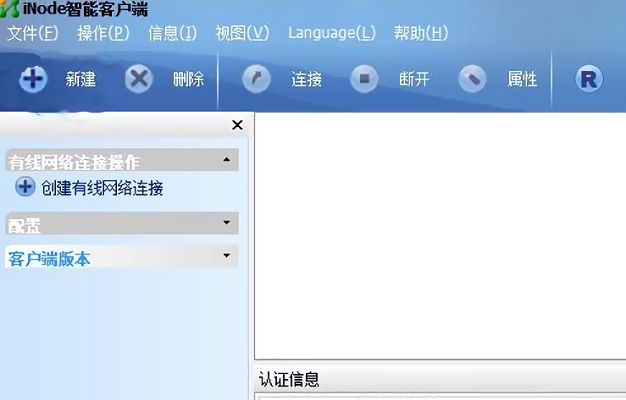The image size is (626, 400).
Task: Open the 操作(P) menu
Action: coord(103,33)
